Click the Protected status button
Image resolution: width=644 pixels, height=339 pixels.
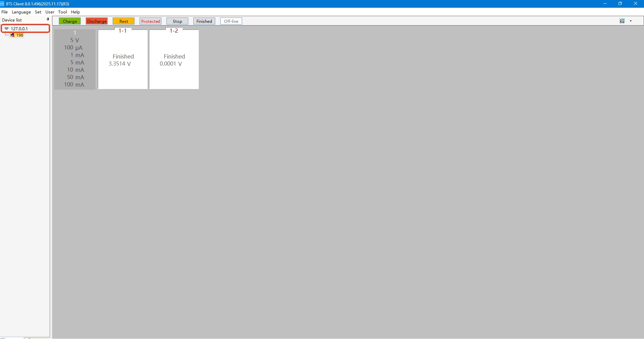point(150,21)
